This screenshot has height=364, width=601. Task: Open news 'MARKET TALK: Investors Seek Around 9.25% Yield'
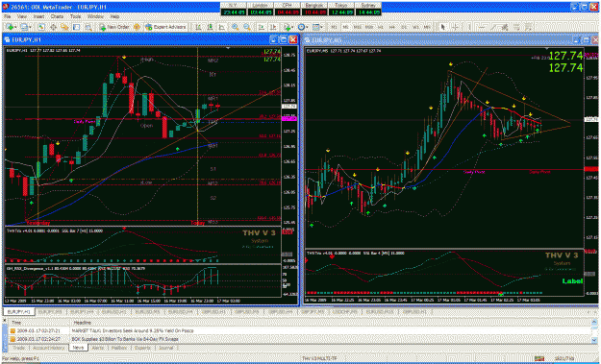tap(133, 330)
